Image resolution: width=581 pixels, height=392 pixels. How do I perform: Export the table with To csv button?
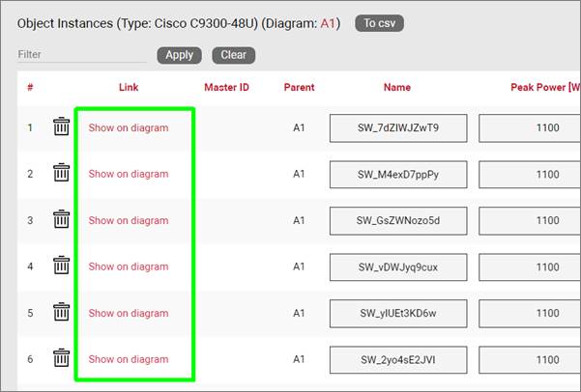[379, 23]
